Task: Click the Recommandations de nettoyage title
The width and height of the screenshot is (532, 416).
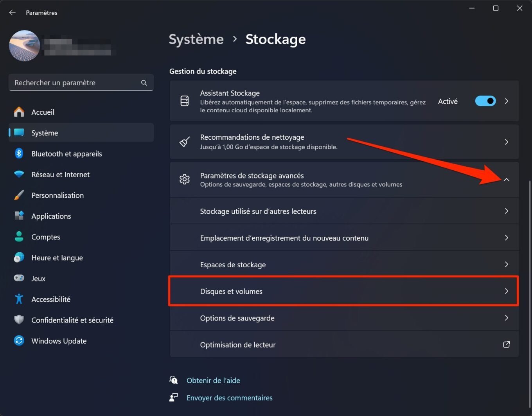Action: click(252, 137)
